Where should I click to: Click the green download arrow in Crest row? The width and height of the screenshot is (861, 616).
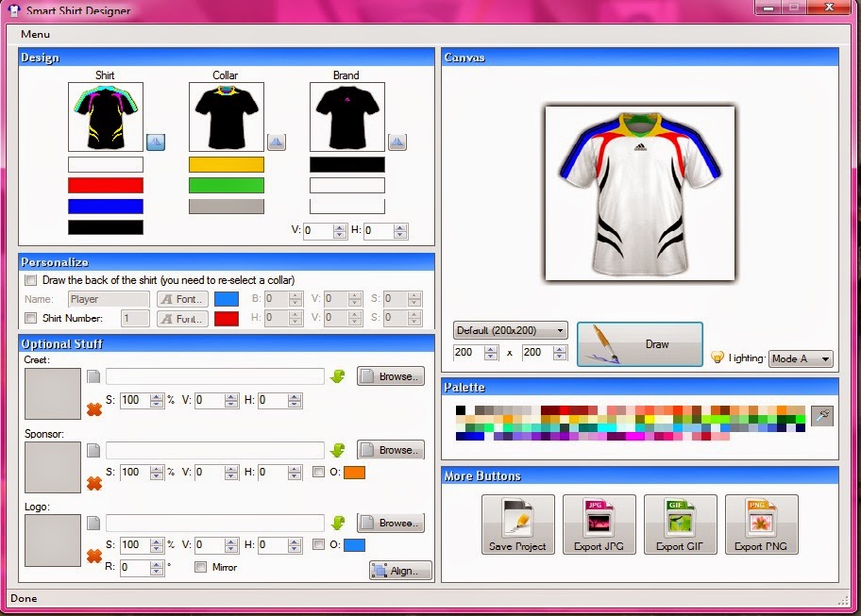pyautogui.click(x=338, y=376)
